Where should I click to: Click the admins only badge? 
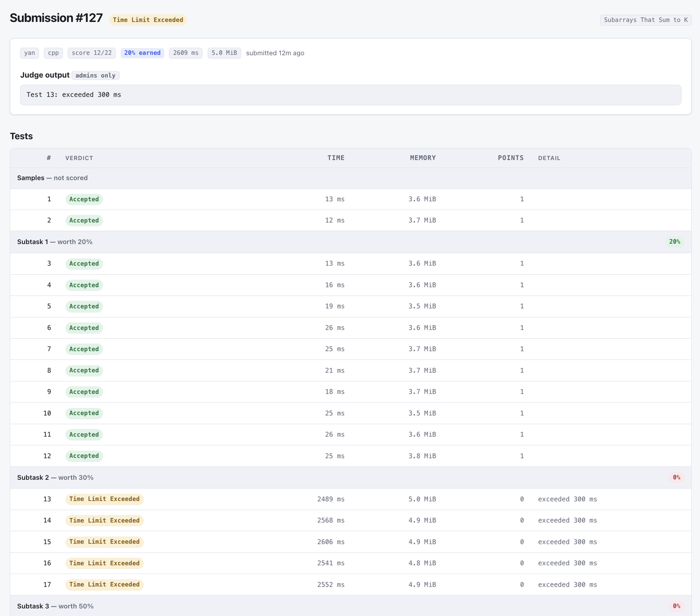tap(95, 75)
